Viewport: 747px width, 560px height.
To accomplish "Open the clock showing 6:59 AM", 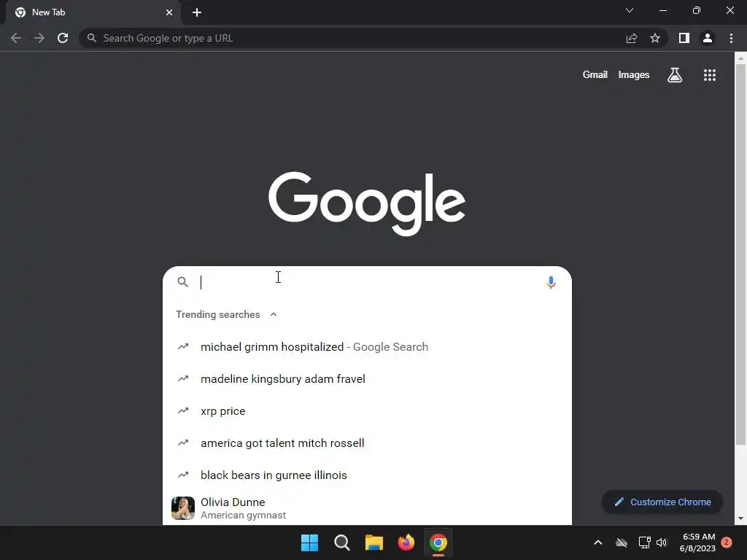I will click(698, 542).
